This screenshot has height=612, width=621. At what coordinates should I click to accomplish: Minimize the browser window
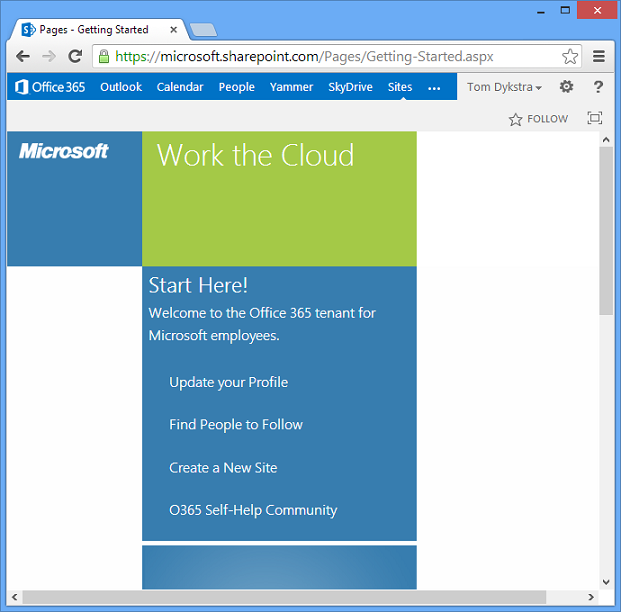coord(541,11)
